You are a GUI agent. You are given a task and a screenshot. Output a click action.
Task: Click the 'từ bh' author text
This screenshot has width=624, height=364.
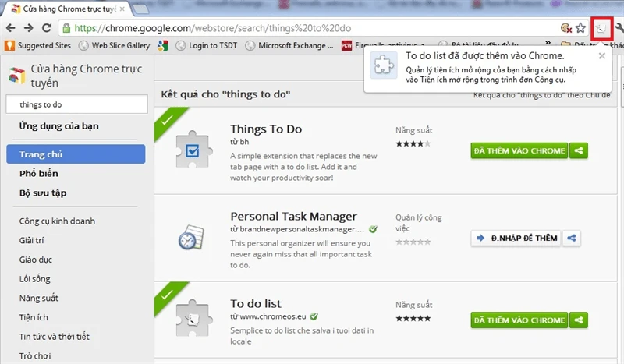[x=239, y=142]
